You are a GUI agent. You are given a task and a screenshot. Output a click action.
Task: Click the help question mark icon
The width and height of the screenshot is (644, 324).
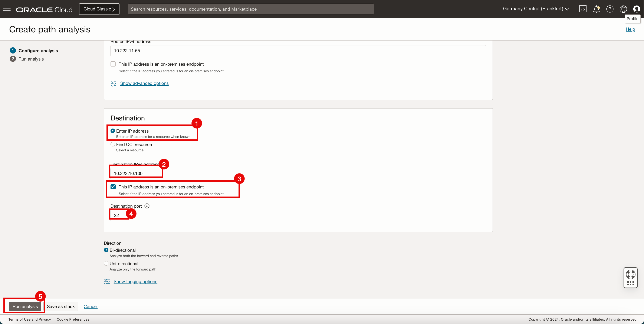(610, 9)
